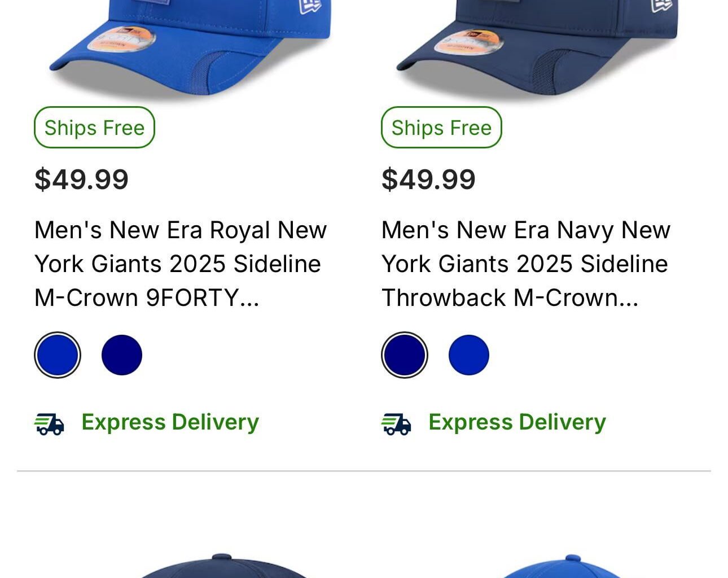Click the Express Delivery truck icon under Royal cap
Viewport: 728px width, 578px height.
click(x=50, y=423)
